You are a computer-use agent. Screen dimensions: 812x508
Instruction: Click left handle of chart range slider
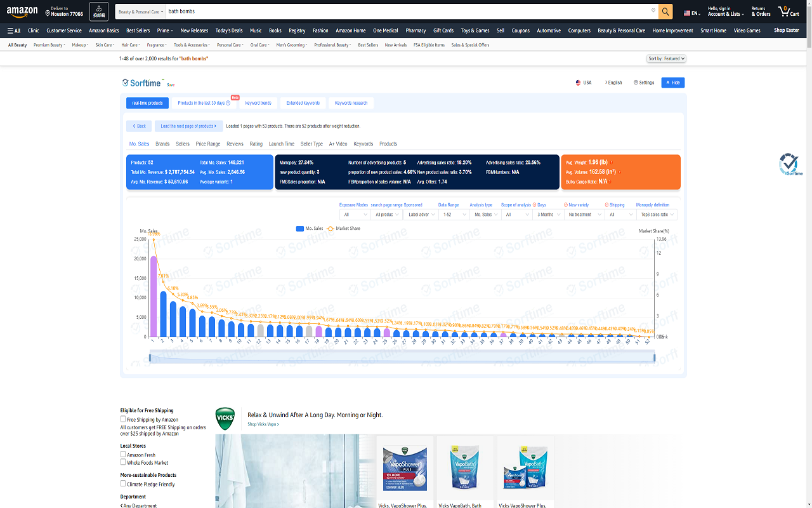[150, 358]
